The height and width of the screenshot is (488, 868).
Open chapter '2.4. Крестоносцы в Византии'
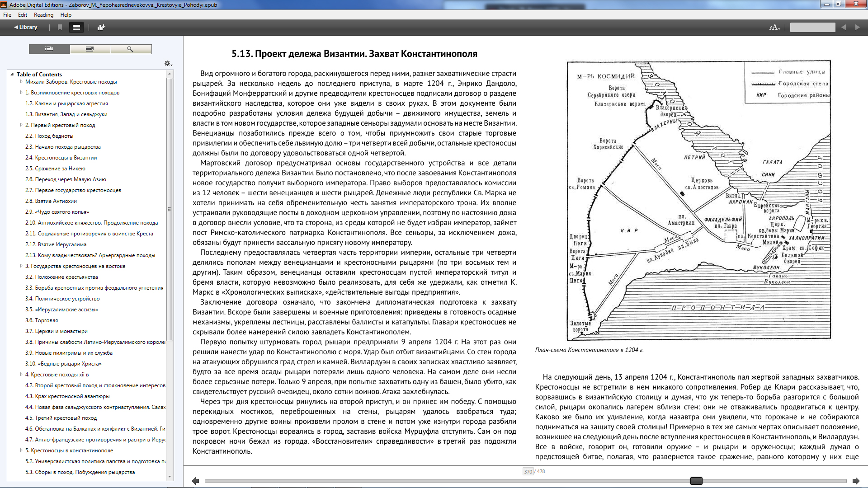[x=61, y=158]
